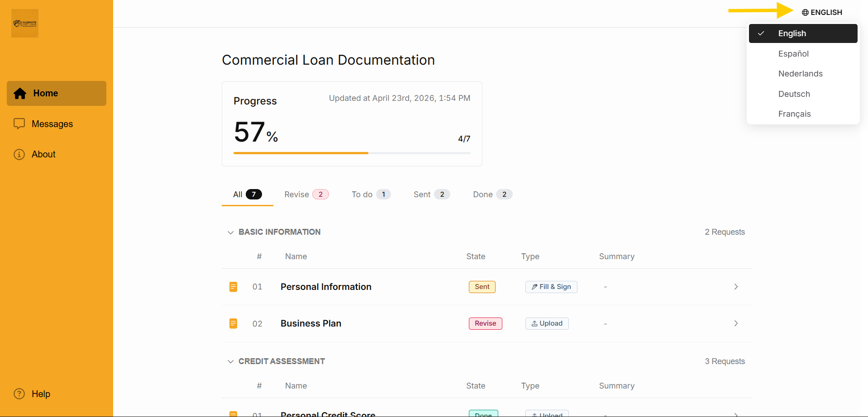Viewport: 868px width, 417px height.
Task: Click the Help question mark icon
Action: point(19,394)
